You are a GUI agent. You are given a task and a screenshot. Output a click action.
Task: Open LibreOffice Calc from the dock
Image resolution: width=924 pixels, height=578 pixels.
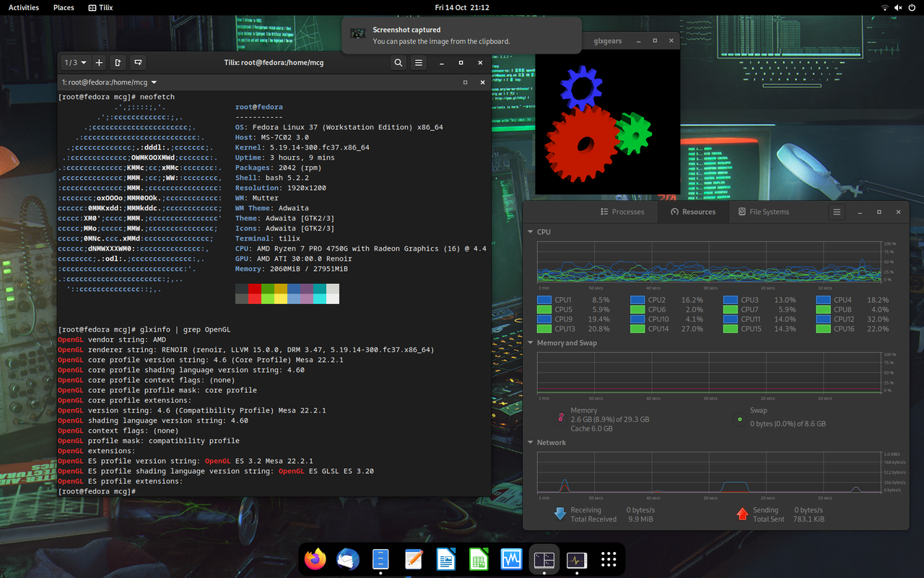click(x=478, y=559)
